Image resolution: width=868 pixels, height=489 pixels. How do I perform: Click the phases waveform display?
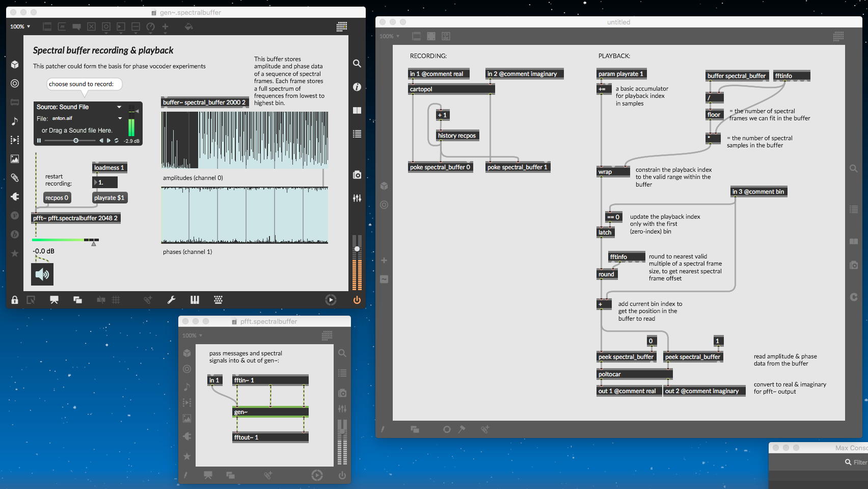(x=245, y=215)
